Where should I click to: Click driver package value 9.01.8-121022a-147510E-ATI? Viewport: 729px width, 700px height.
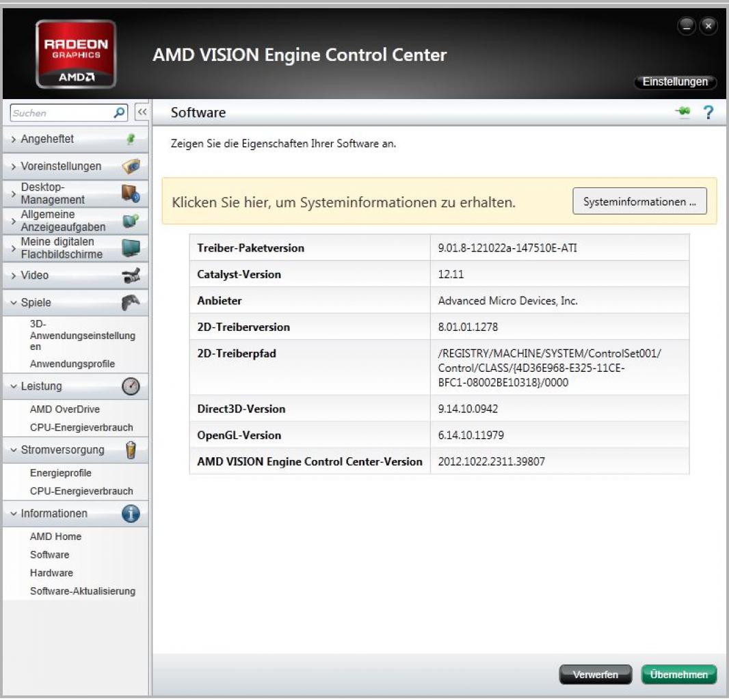point(507,247)
